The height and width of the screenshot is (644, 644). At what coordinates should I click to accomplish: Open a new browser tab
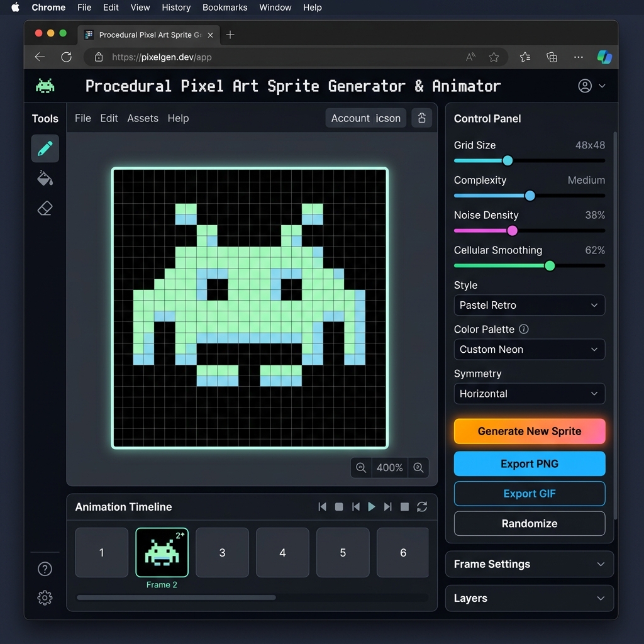click(230, 35)
